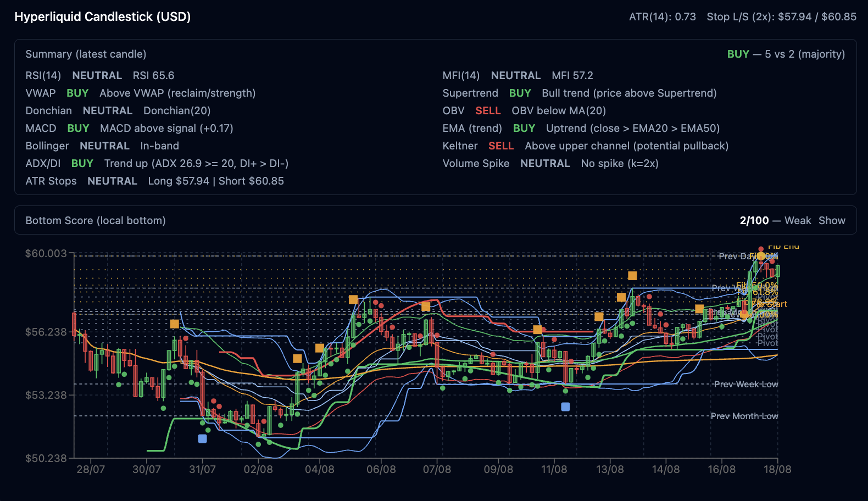868x501 pixels.
Task: Click the $60.003 price axis label
Action: tap(46, 253)
